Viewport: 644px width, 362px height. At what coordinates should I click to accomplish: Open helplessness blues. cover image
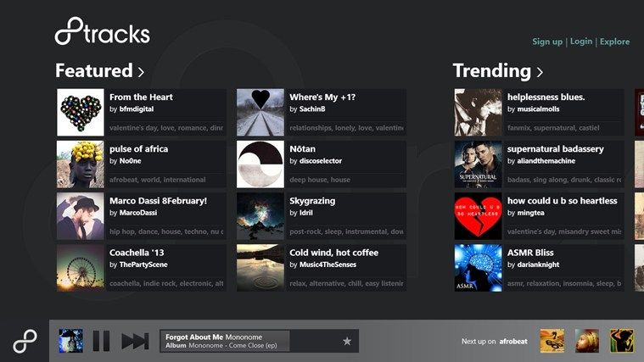[x=478, y=113]
